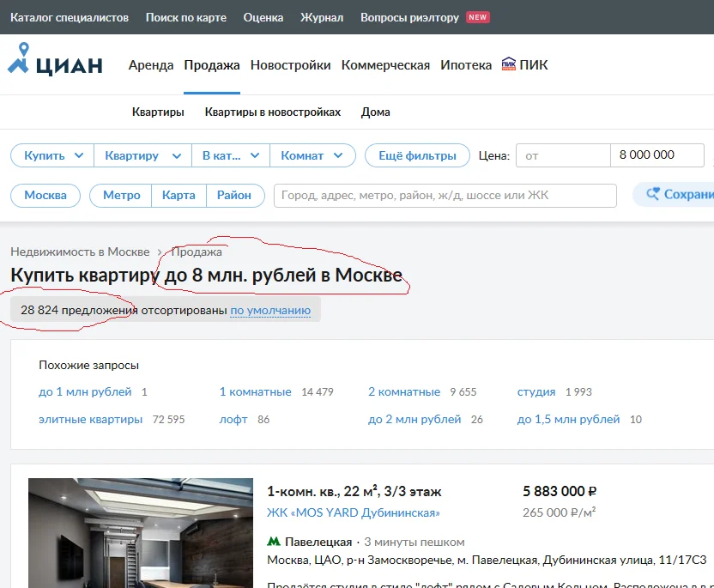The image size is (714, 588).
Task: Open Новостройки tab
Action: click(291, 65)
